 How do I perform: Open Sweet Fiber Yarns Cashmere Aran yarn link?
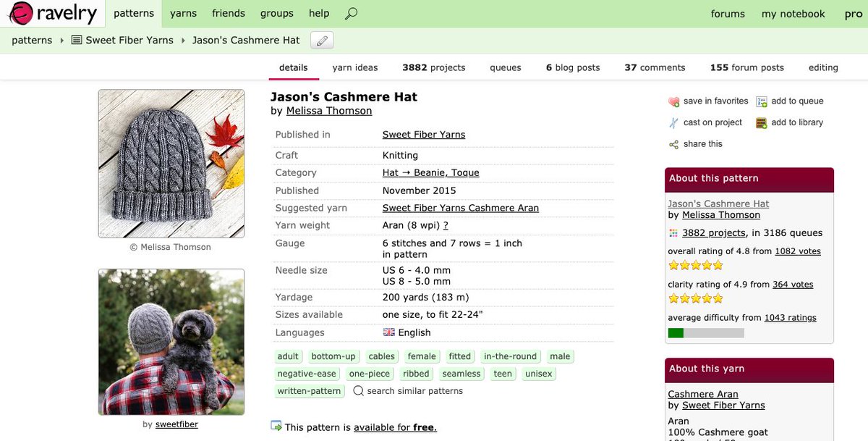click(461, 209)
